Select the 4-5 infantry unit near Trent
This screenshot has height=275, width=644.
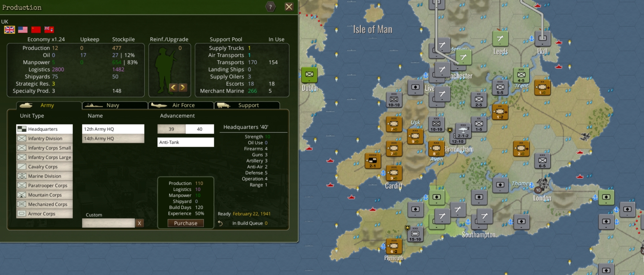tap(521, 76)
